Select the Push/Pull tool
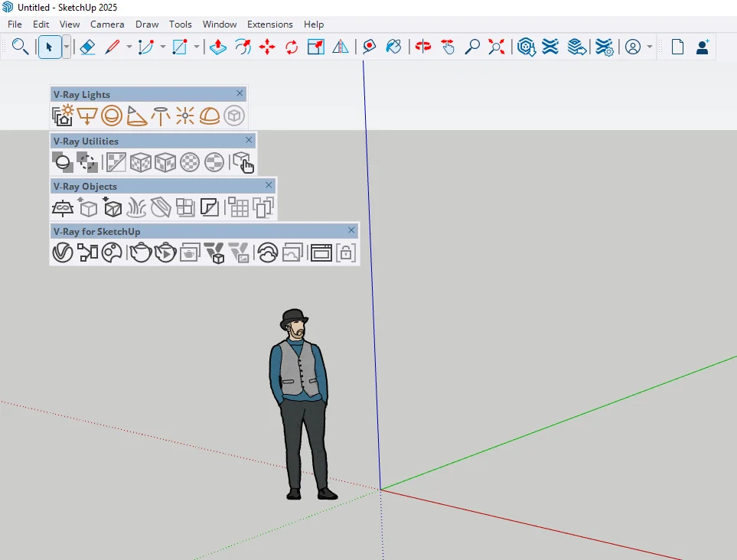Screen dimensions: 737x560 pyautogui.click(x=218, y=47)
